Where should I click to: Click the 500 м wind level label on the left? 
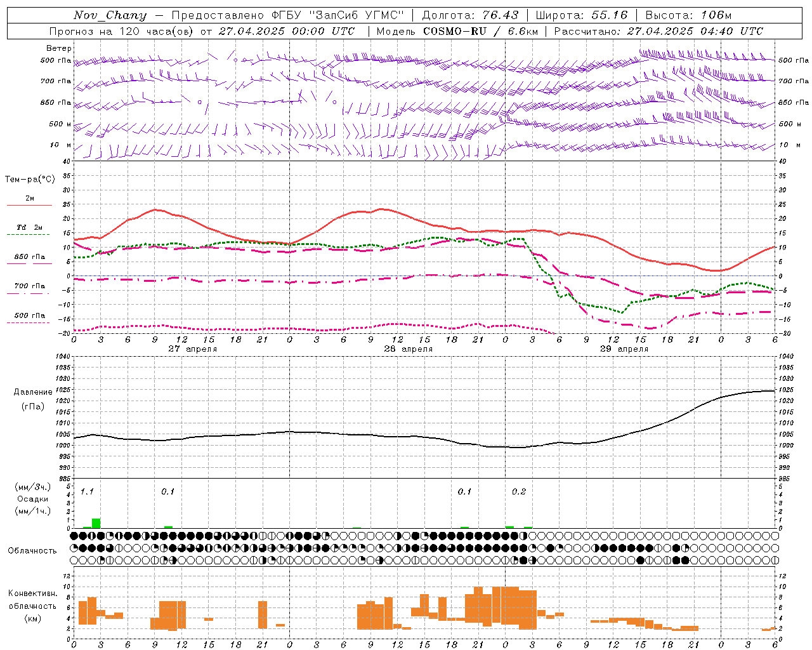(60, 124)
